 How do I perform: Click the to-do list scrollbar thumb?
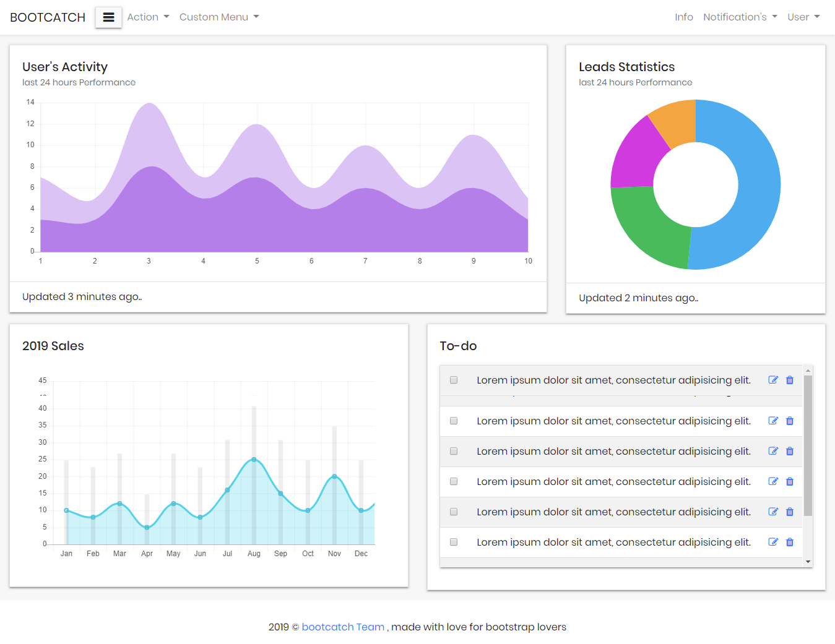tap(808, 445)
